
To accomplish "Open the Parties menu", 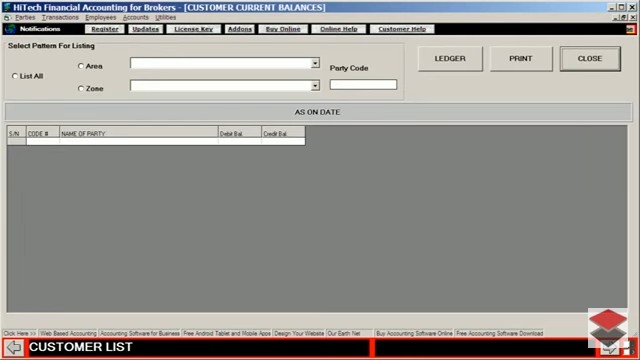I will pos(25,18).
